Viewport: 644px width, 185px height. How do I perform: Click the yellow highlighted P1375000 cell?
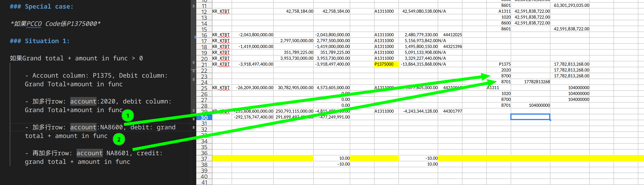(386, 64)
